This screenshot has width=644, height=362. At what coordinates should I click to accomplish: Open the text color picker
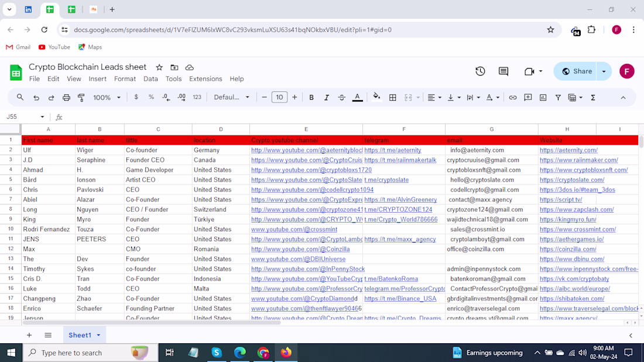(357, 97)
